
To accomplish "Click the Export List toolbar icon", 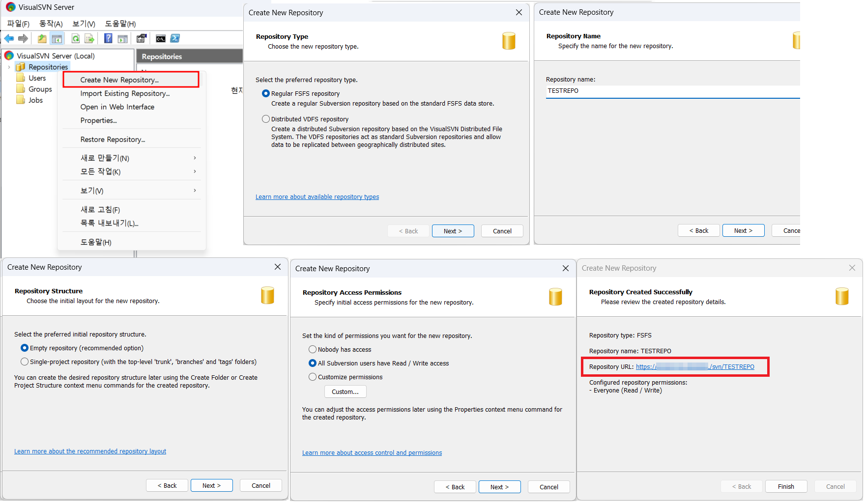I will click(89, 38).
